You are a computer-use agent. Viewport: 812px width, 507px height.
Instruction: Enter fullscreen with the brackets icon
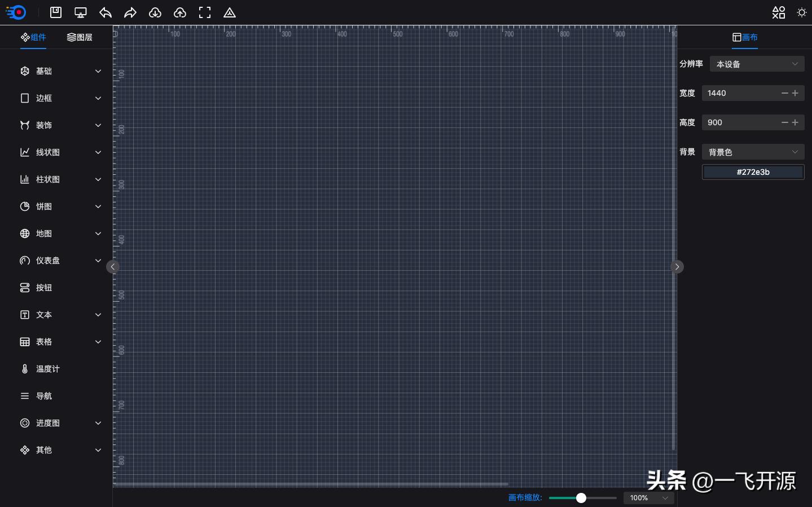click(205, 12)
